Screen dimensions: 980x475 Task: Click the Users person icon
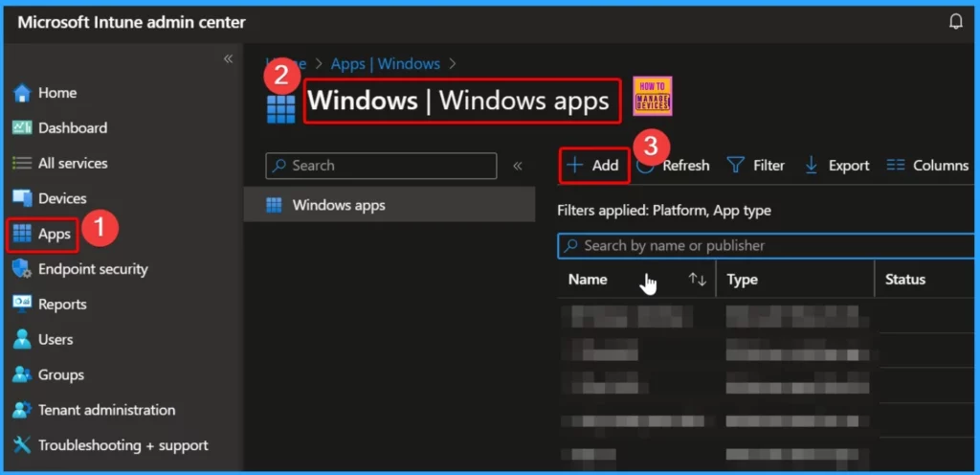pyautogui.click(x=22, y=339)
